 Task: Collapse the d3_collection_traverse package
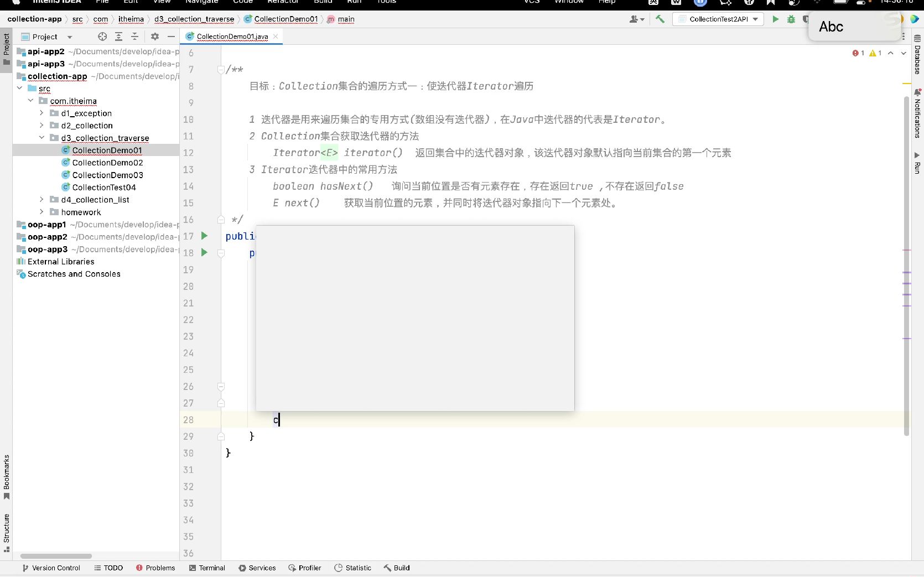41,138
